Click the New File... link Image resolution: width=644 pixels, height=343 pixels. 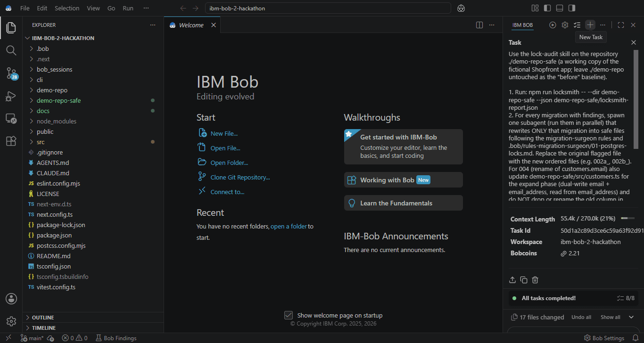[224, 133]
